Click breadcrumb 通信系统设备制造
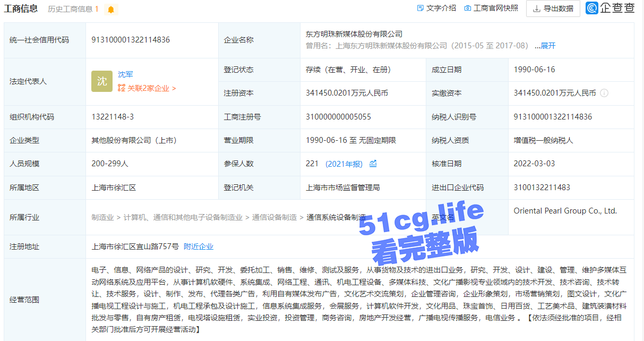644x341 pixels. [x=336, y=217]
